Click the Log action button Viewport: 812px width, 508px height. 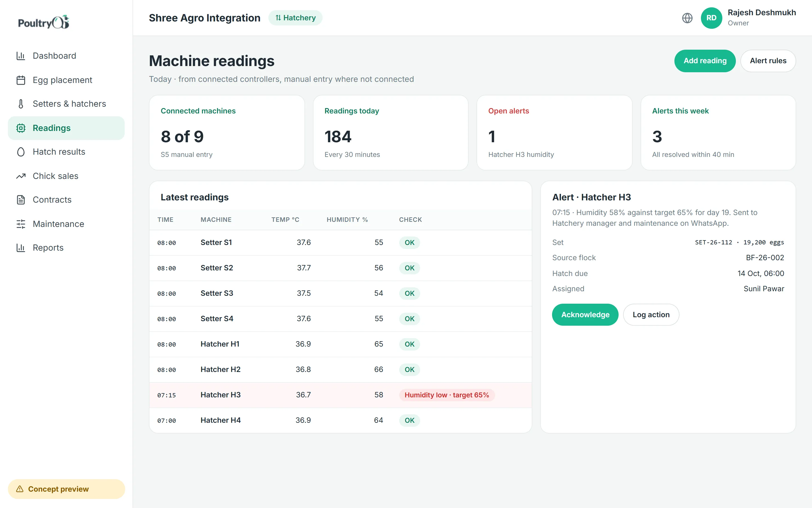click(x=651, y=315)
